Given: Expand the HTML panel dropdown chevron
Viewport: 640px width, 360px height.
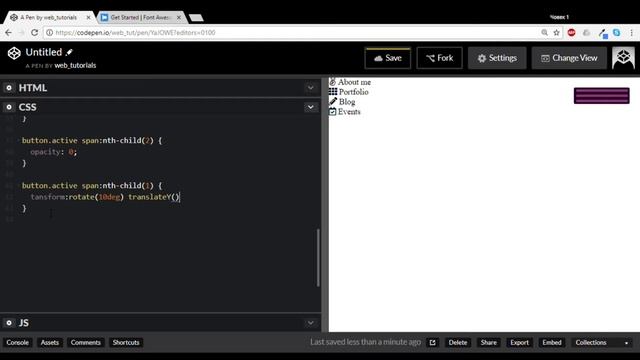Looking at the screenshot, I should [x=311, y=88].
